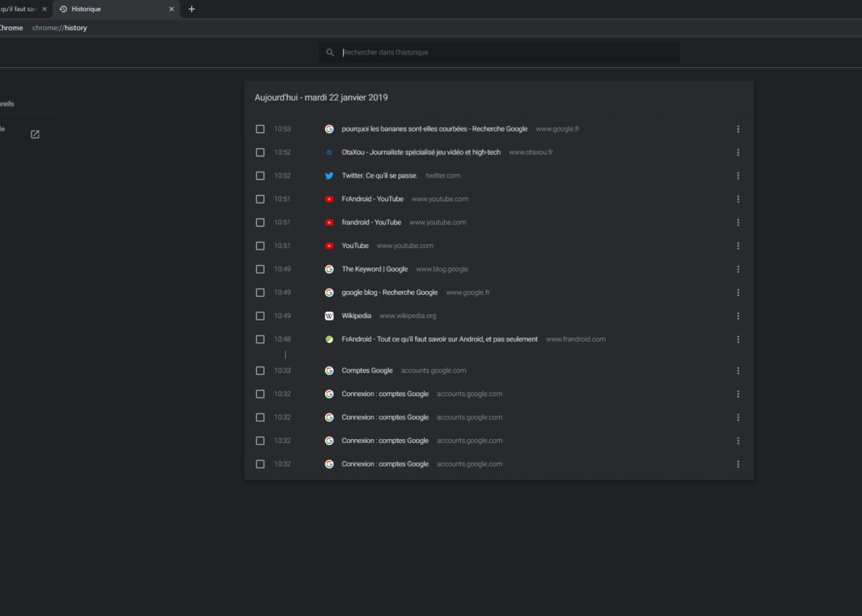The width and height of the screenshot is (862, 616).
Task: Click the YouTube favicon for FrAndroid - YouTube
Action: click(329, 200)
